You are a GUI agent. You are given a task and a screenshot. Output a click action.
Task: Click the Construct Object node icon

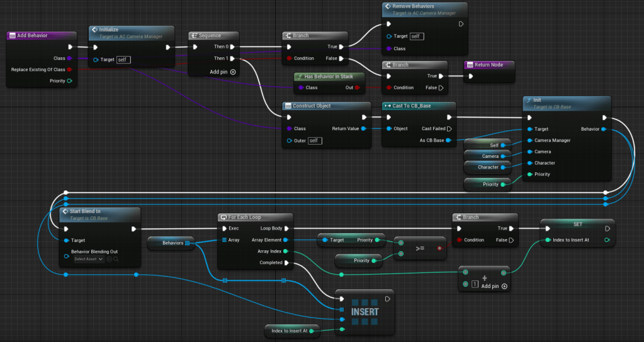288,106
